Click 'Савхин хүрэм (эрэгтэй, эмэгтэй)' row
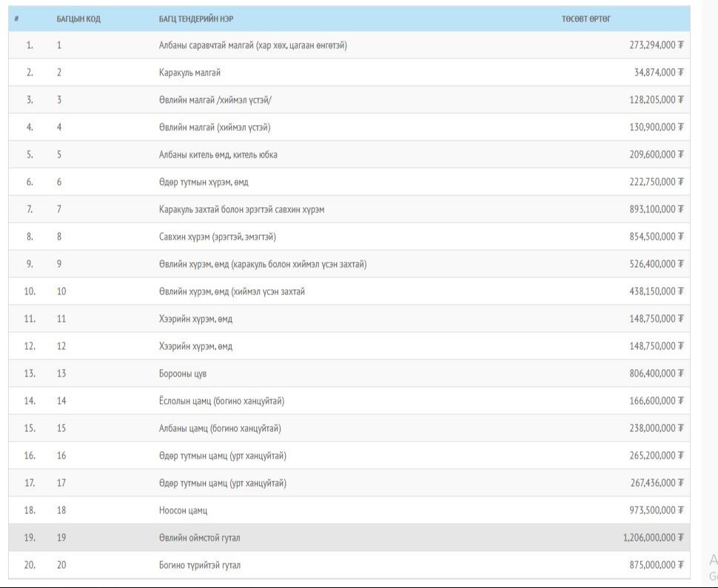Image resolution: width=718 pixels, height=588 pixels. pyautogui.click(x=218, y=237)
